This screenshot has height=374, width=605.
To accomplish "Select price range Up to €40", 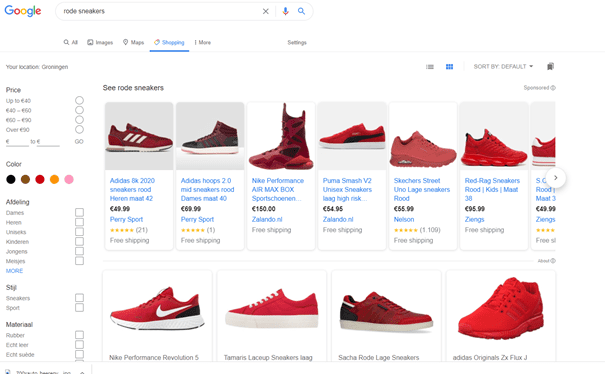I will coord(79,100).
